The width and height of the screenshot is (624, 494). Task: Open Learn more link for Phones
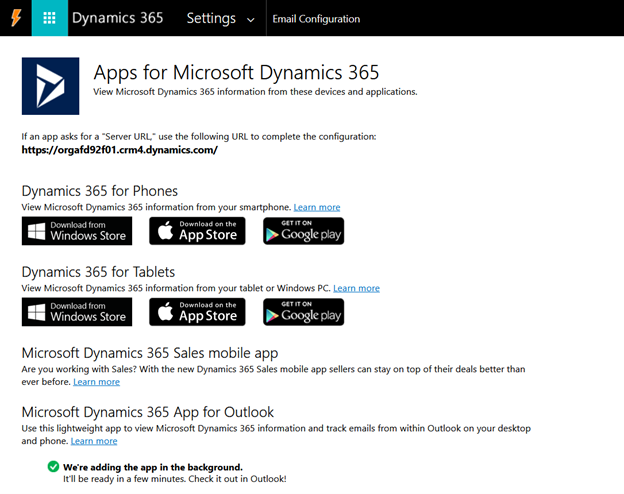click(317, 207)
